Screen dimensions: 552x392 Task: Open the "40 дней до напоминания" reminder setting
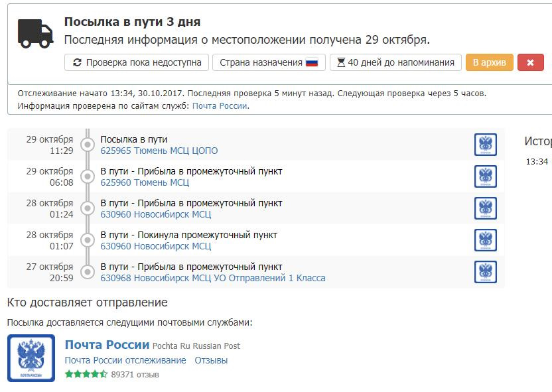pyautogui.click(x=395, y=62)
